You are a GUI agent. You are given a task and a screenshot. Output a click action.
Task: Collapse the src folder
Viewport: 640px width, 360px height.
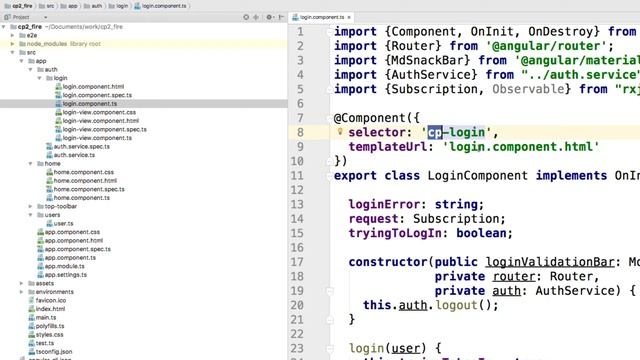(13, 52)
